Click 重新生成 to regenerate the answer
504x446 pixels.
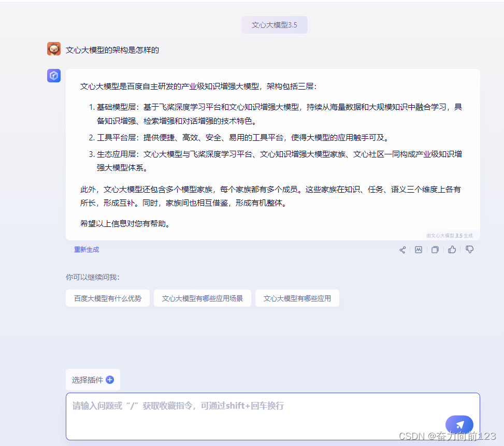[87, 250]
